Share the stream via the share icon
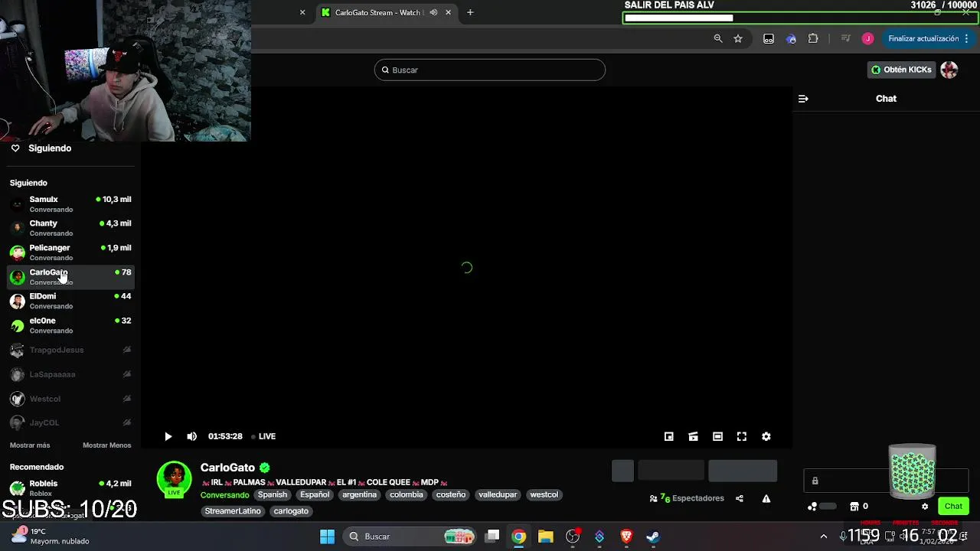This screenshot has height=551, width=980. click(740, 498)
